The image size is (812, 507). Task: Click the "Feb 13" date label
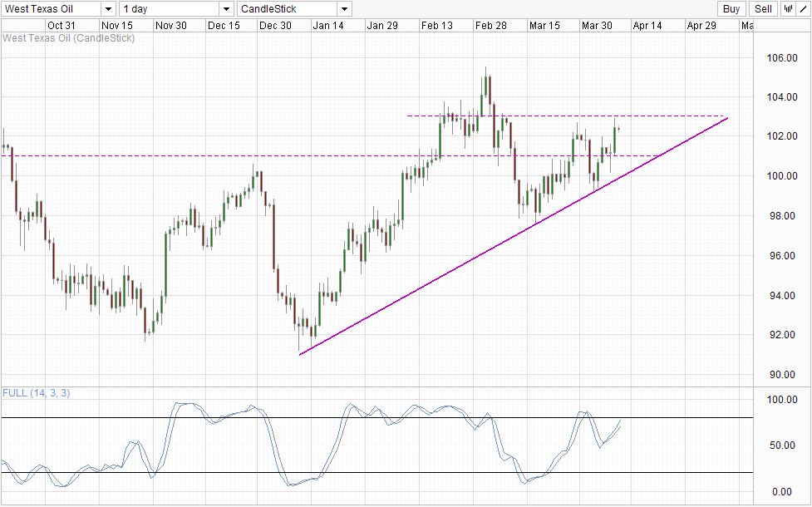pos(436,26)
